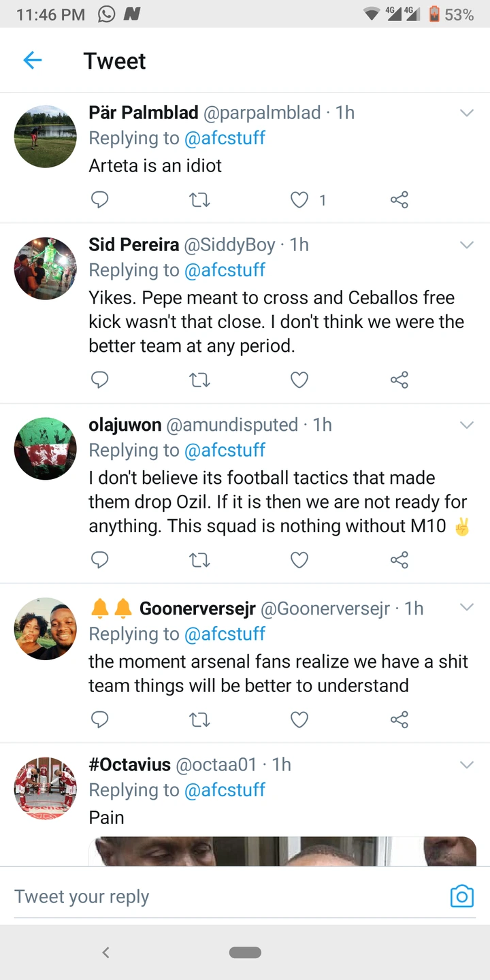Open the image attached to #Octavius tweet

pos(282,851)
